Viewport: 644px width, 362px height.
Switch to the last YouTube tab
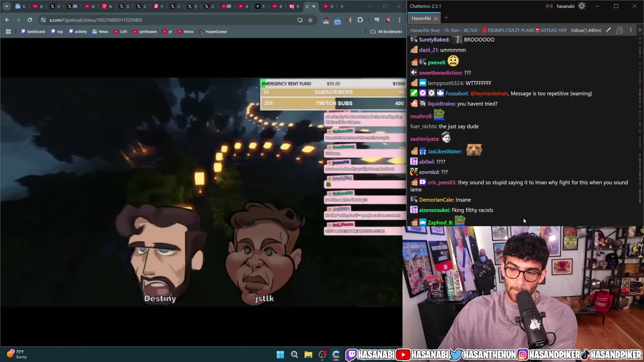[328, 7]
